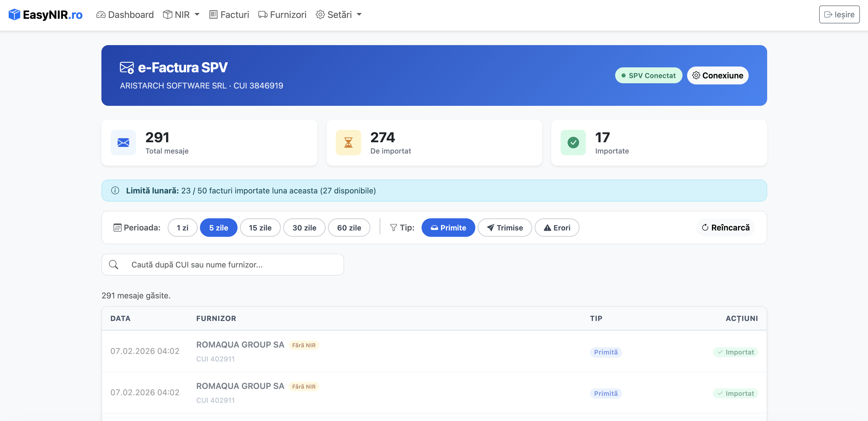Screen dimensions: 868x421
Task: Select the 60 zile period
Action: [349, 228]
